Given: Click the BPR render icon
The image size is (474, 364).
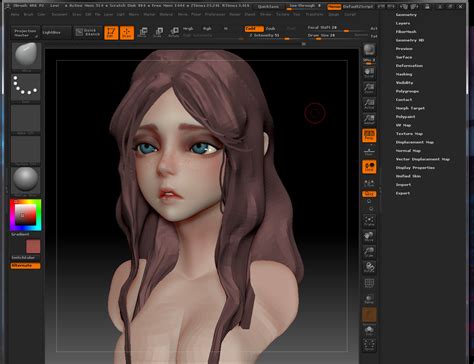Looking at the screenshot, I should (x=369, y=51).
